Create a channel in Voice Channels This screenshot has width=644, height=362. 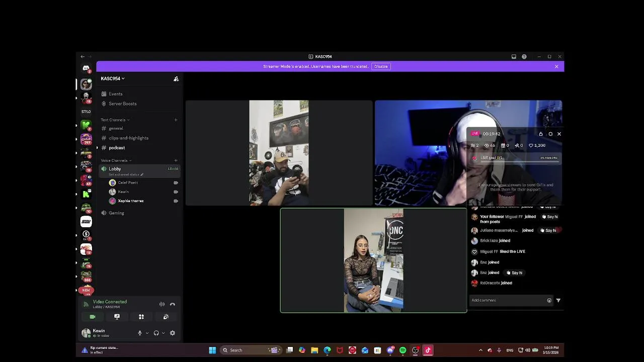(176, 160)
